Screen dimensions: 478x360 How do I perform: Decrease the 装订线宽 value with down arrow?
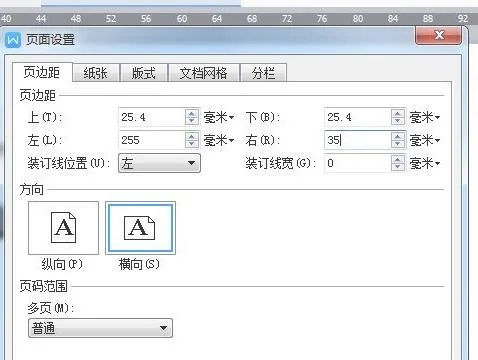pos(397,167)
